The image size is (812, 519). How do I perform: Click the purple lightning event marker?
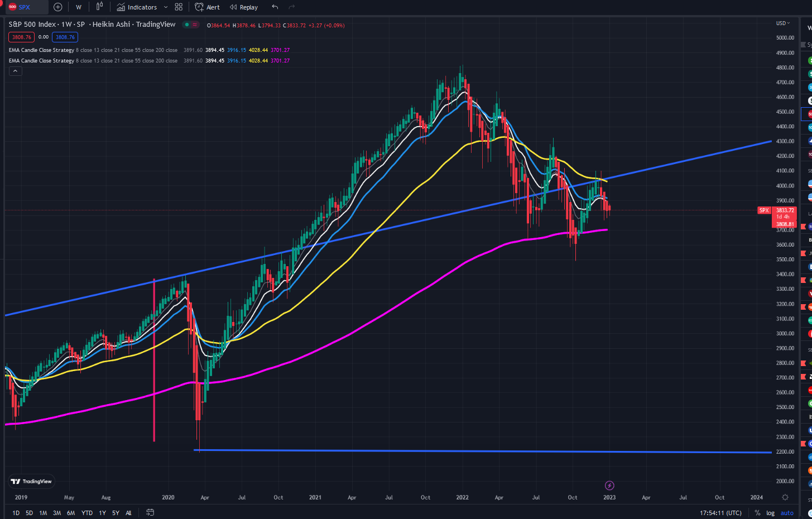click(609, 486)
